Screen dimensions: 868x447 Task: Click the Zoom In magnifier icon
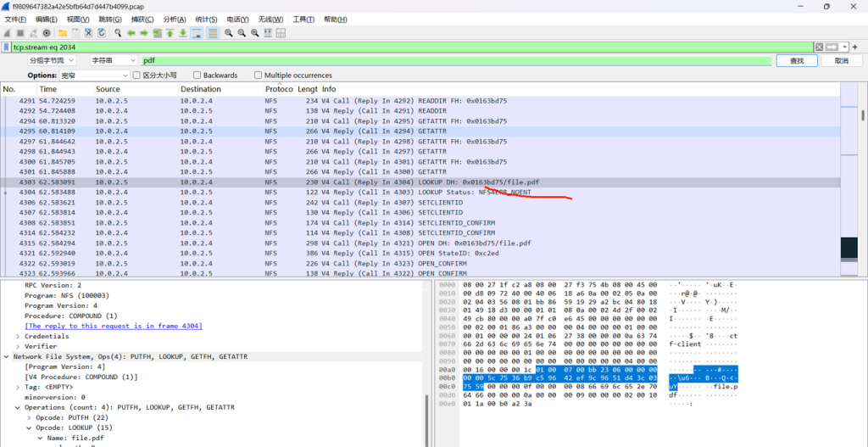tap(229, 33)
